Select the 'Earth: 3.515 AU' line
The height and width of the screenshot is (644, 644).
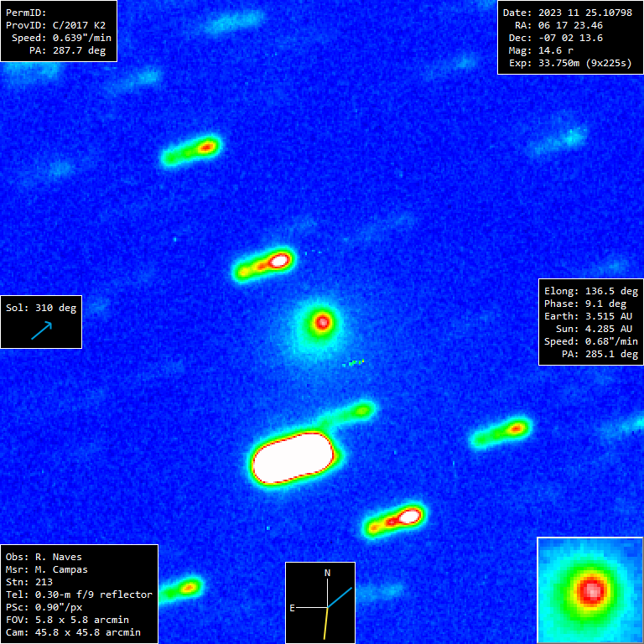pos(588,316)
